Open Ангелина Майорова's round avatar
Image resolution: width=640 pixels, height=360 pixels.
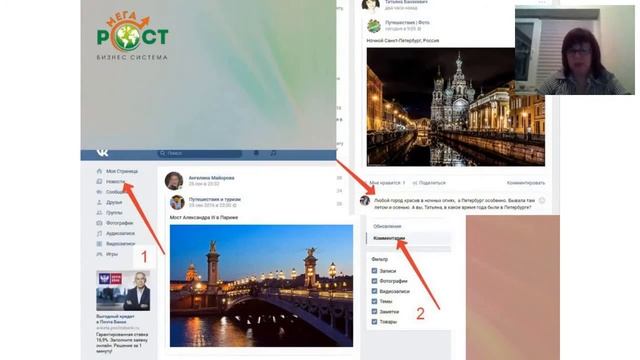(174, 181)
